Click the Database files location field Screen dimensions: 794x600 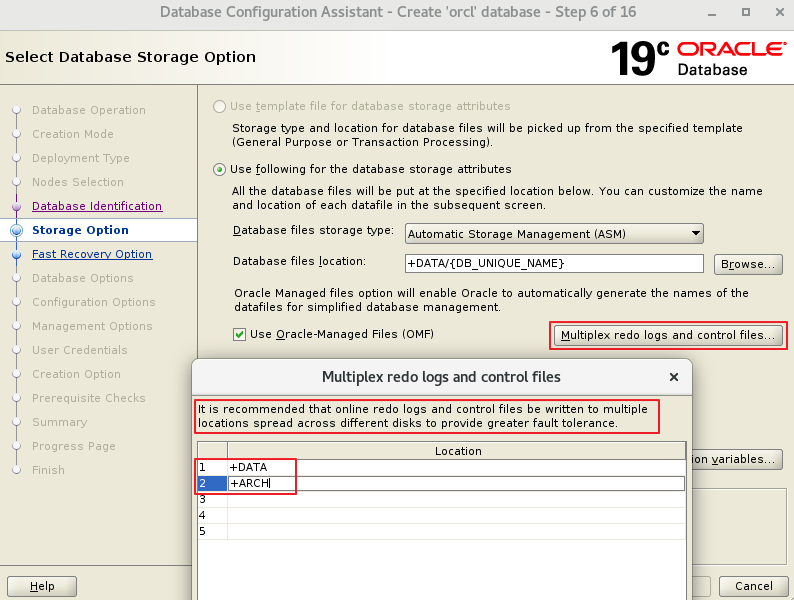554,263
